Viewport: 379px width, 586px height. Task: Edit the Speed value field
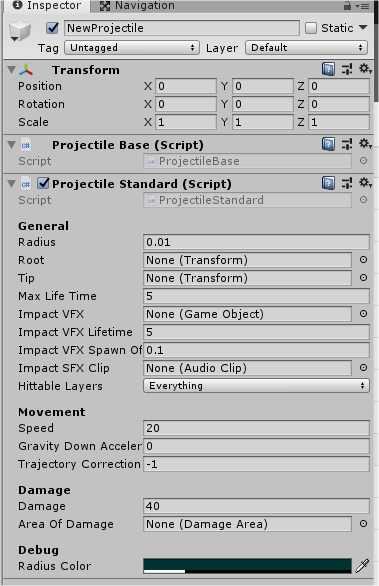click(x=256, y=428)
